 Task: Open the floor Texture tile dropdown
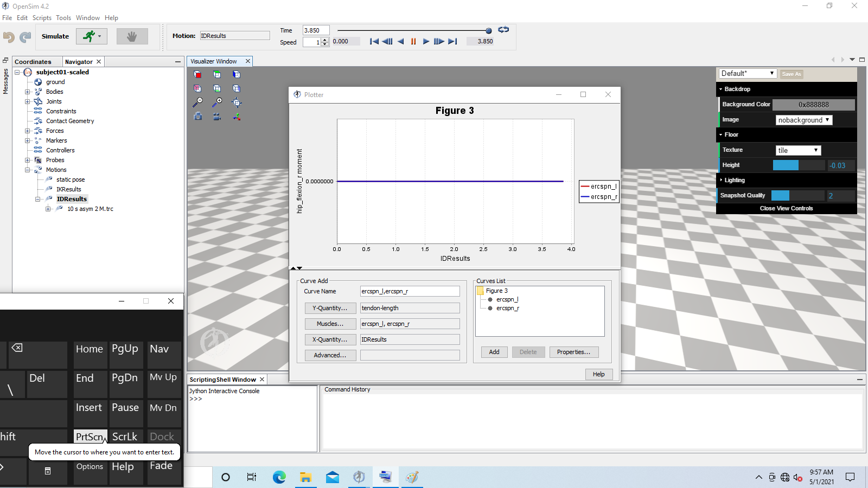[x=798, y=150]
